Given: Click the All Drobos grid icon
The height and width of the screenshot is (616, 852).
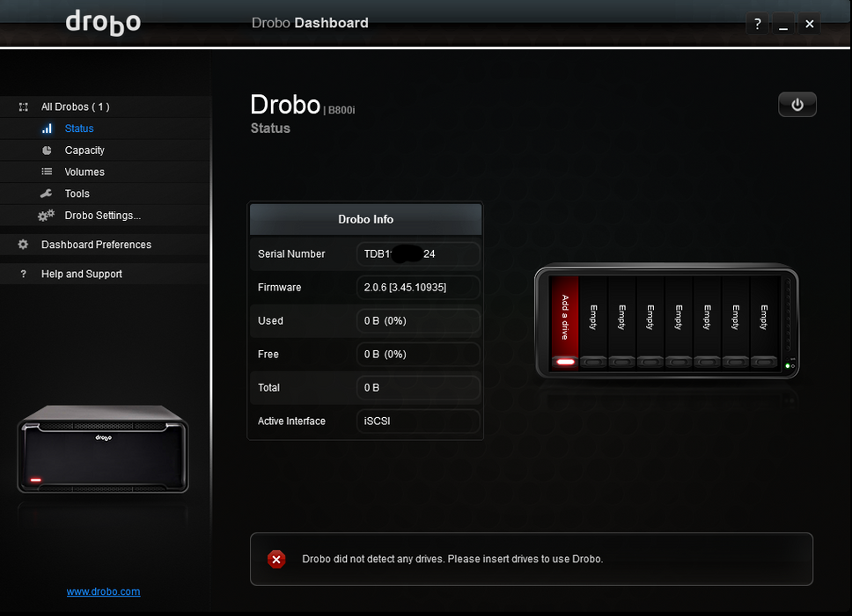Looking at the screenshot, I should 24,107.
